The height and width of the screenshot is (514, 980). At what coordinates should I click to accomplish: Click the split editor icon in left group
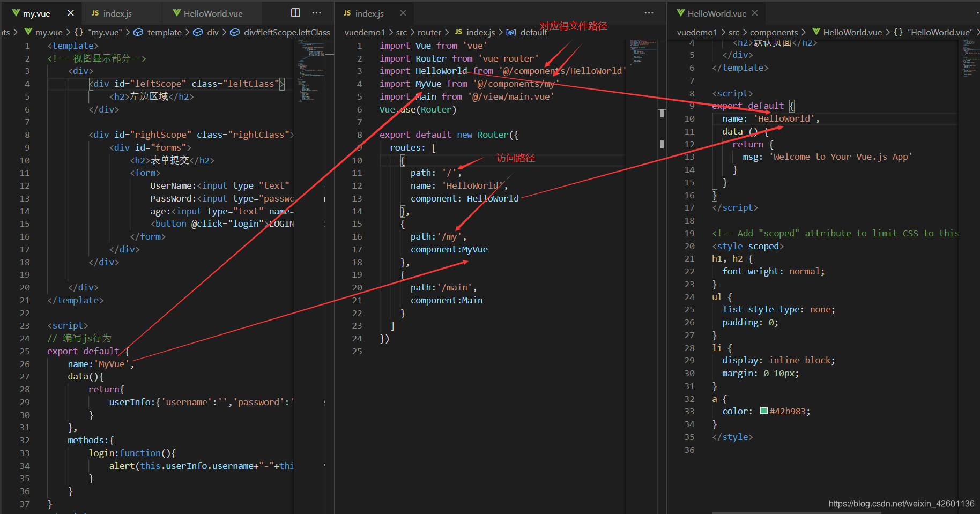click(x=295, y=13)
